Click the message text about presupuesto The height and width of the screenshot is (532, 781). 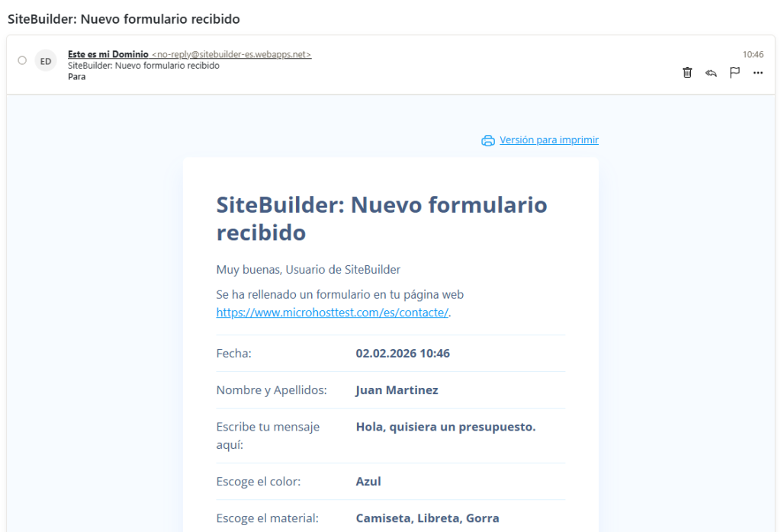pyautogui.click(x=445, y=427)
